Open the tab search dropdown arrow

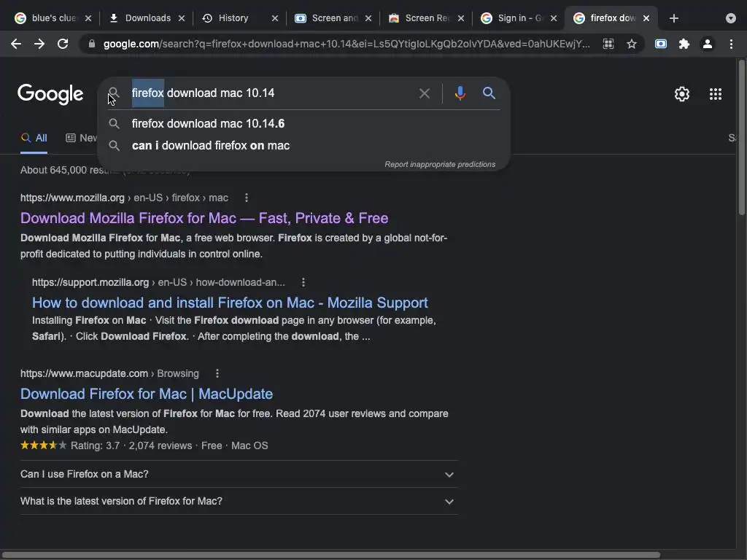(731, 18)
